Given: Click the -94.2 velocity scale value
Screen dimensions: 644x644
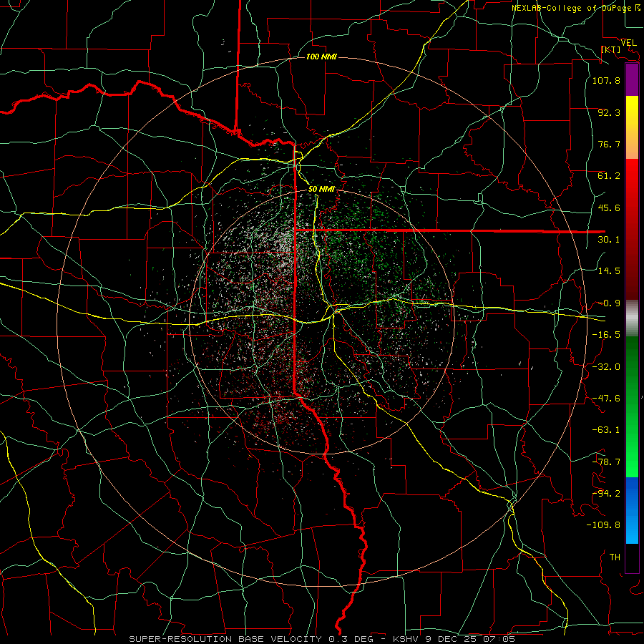Looking at the screenshot, I should [x=606, y=494].
